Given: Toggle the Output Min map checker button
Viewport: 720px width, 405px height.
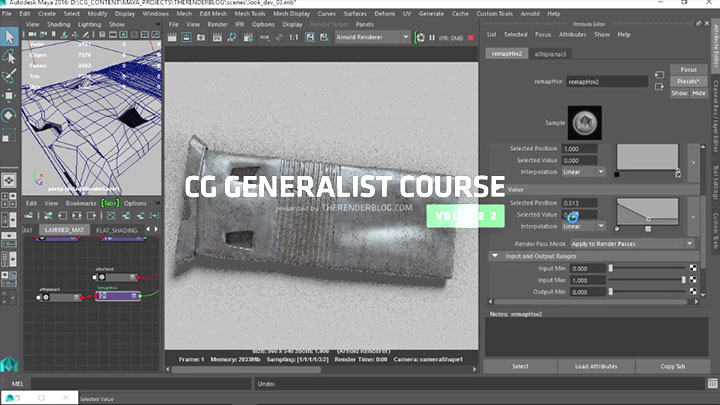Looking at the screenshot, I should tap(693, 291).
